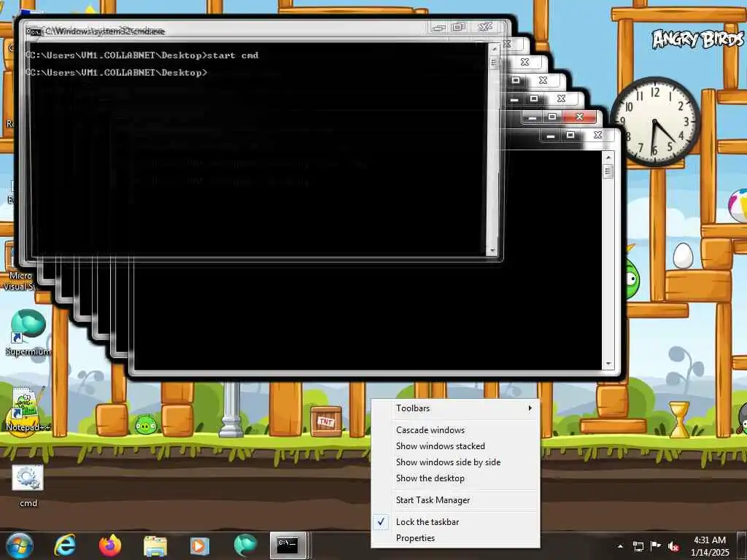Open the Supermium desktop shortcut
Screen dimensions: 747x560
click(28, 332)
